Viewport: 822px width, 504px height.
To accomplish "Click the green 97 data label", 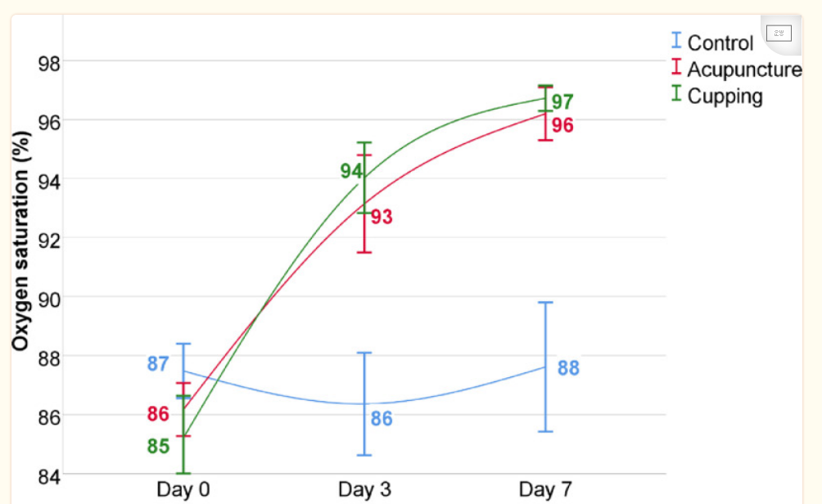I will 562,102.
